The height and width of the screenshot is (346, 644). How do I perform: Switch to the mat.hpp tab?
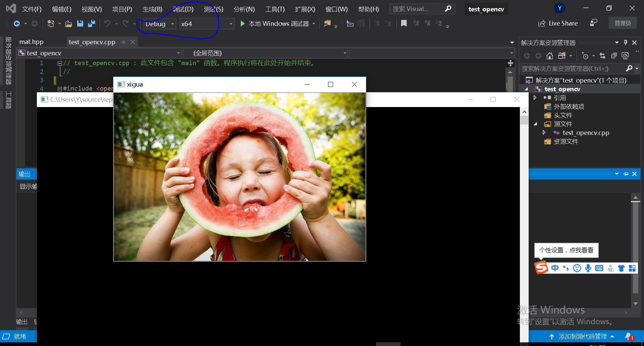(31, 42)
